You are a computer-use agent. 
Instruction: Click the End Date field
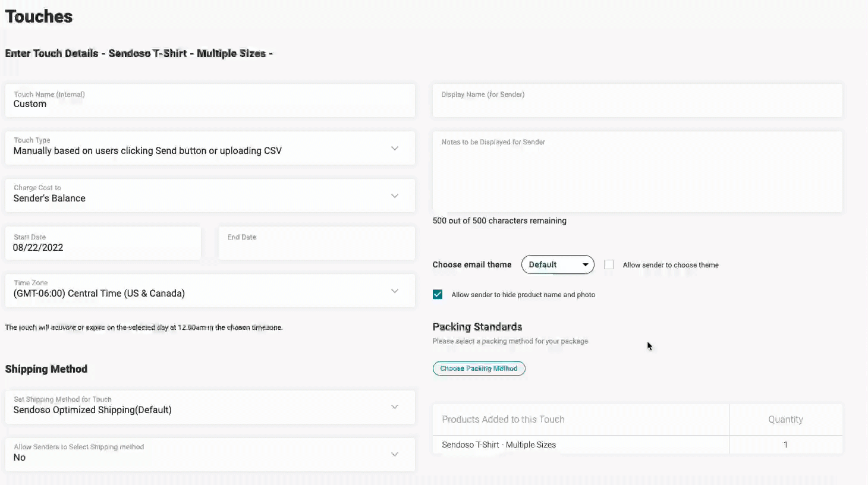[x=317, y=243]
